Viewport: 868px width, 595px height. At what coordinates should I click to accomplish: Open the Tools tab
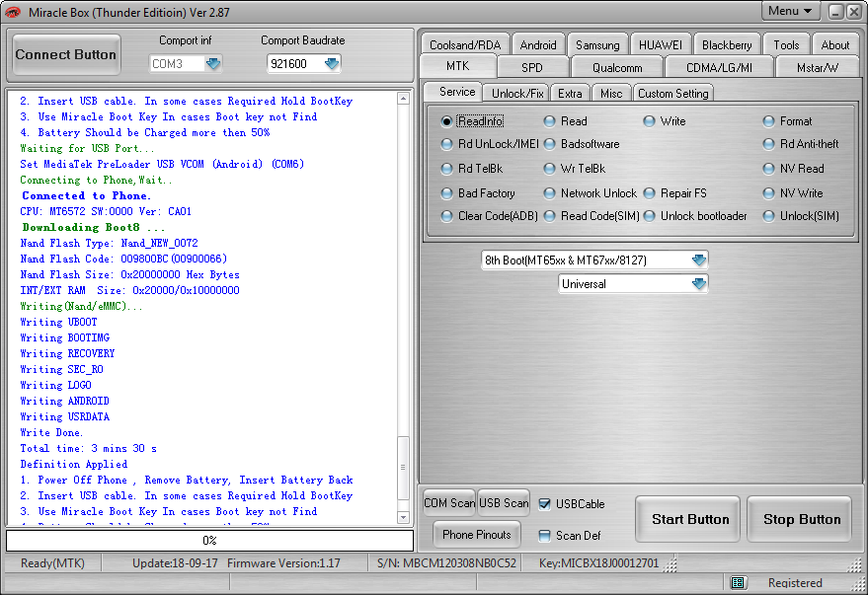click(x=786, y=44)
